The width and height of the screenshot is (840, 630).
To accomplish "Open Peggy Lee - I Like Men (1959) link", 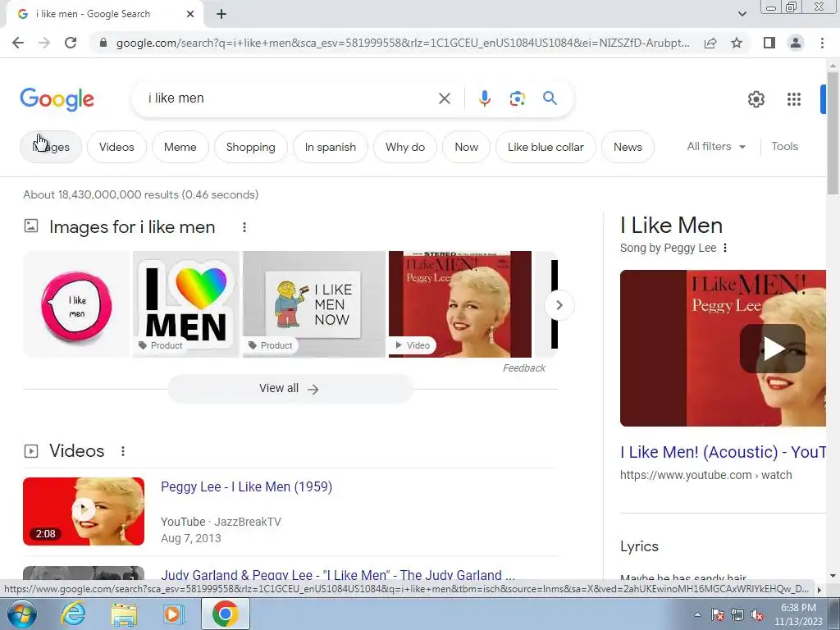I will pos(246,486).
